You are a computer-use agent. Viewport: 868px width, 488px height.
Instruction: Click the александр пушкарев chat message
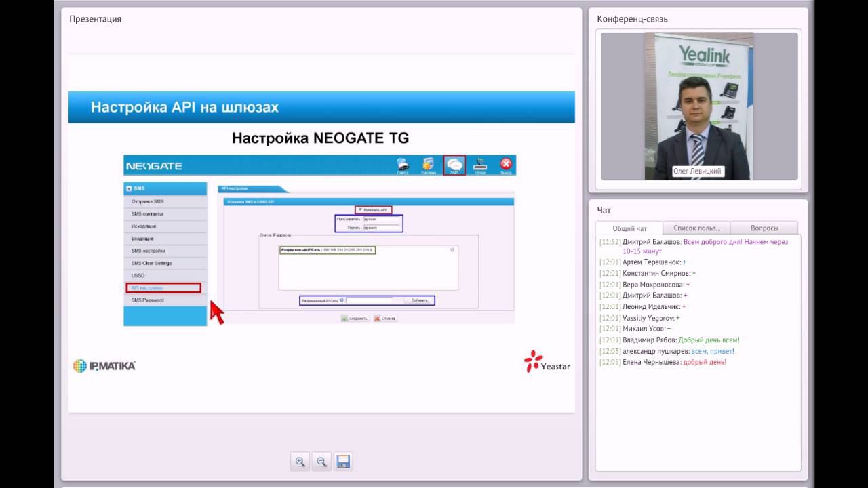tap(667, 351)
